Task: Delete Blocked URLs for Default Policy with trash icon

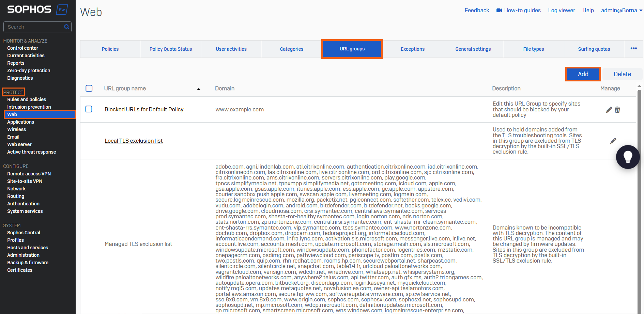Action: 617,110
